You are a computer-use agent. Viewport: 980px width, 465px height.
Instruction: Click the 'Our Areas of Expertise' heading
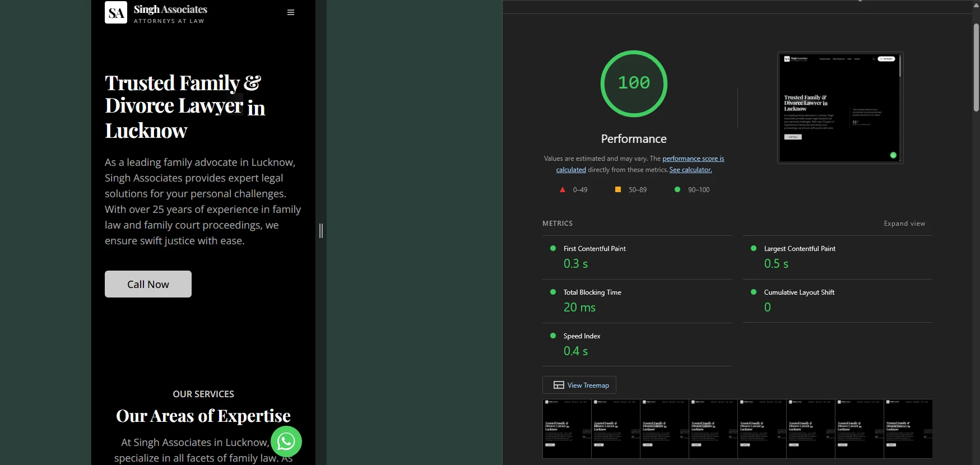click(203, 416)
